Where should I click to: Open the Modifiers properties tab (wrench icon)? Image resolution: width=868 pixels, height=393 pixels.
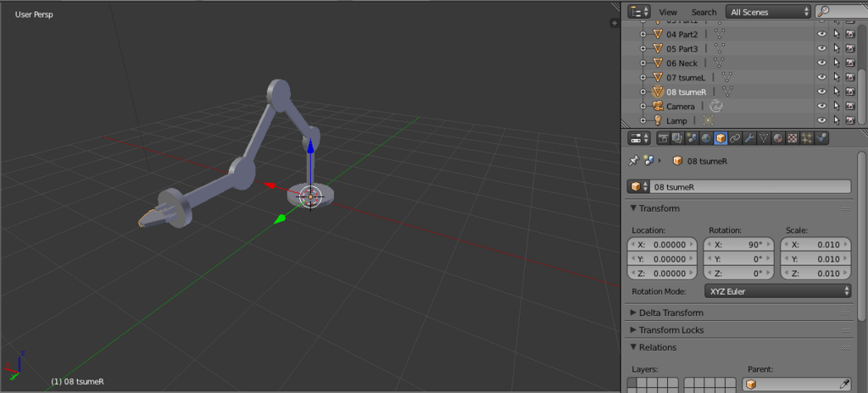coord(749,138)
